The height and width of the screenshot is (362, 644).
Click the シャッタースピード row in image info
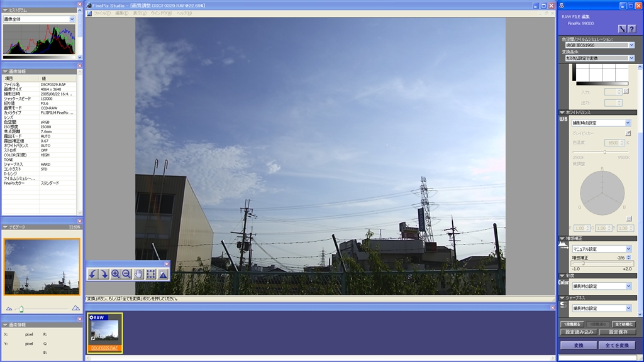click(39, 99)
